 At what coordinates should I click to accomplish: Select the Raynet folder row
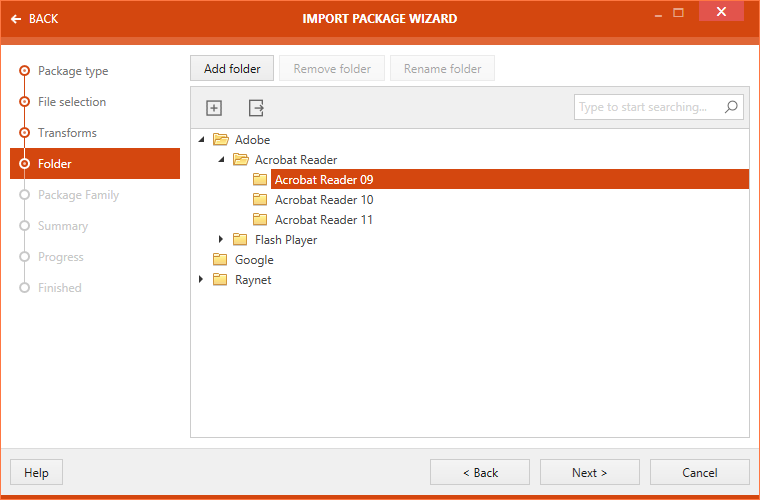(253, 280)
